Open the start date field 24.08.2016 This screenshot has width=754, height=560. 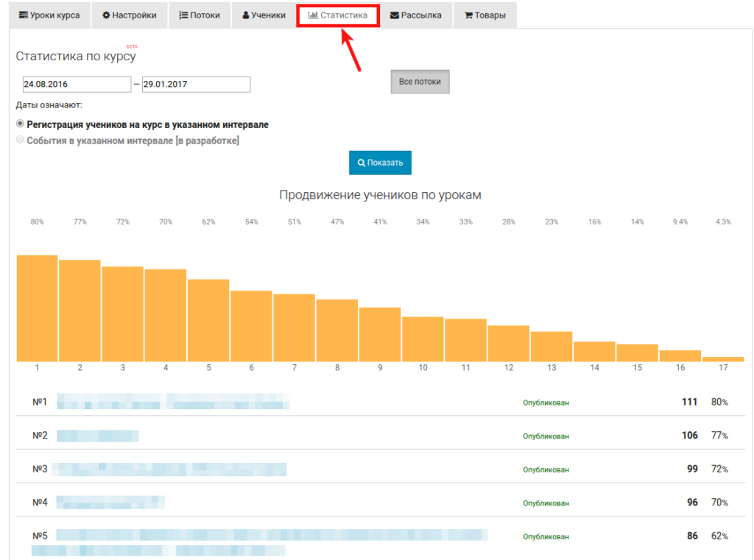[x=76, y=85]
